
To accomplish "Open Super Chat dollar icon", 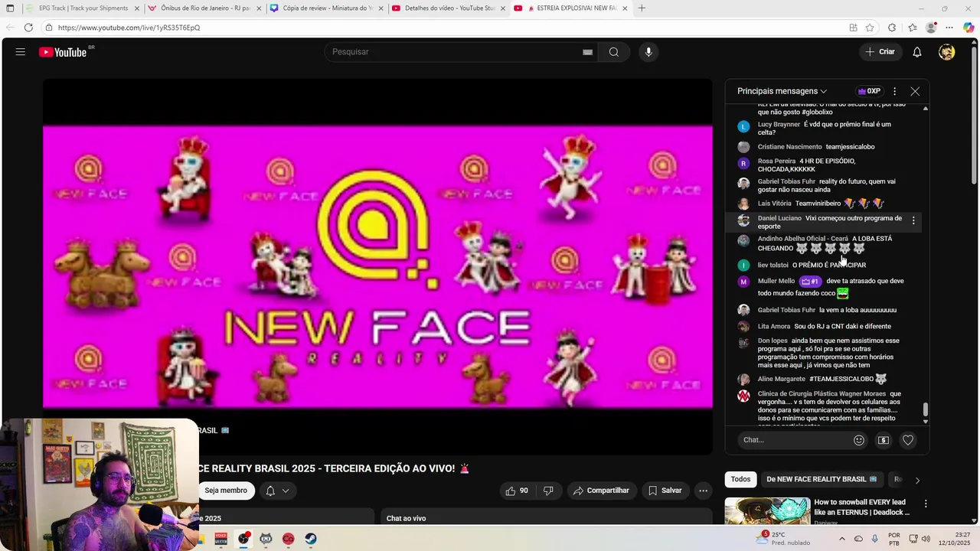I will point(883,440).
